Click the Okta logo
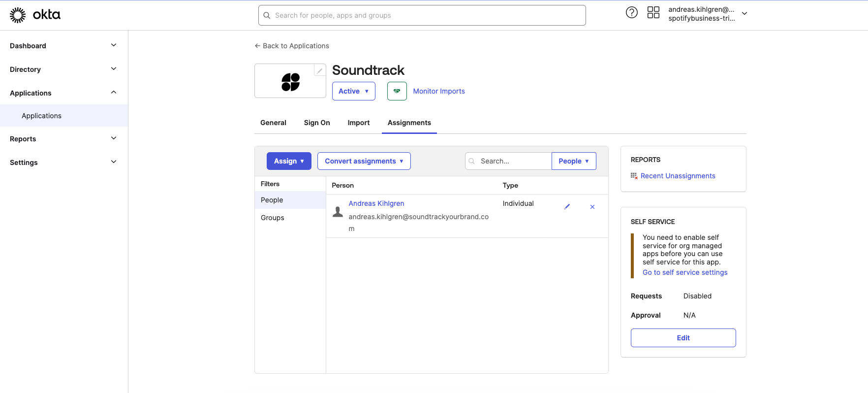The width and height of the screenshot is (868, 393). click(35, 15)
